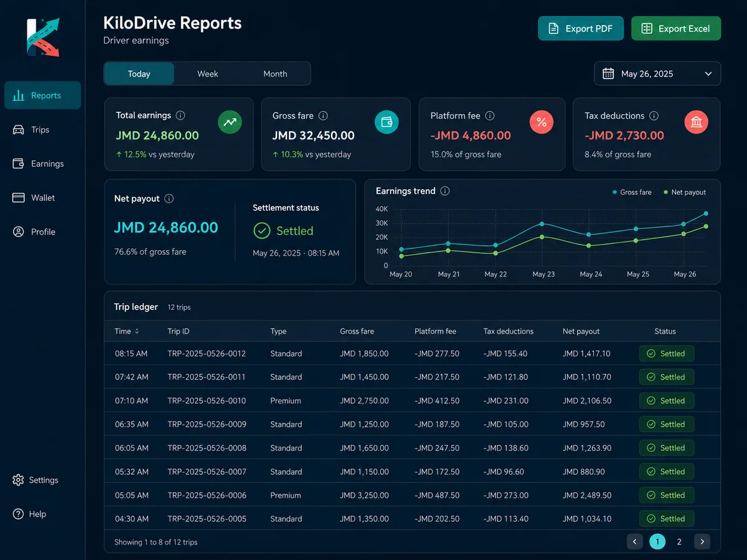Click the info icon beside Gross fare card
Screen dimensions: 747x560
click(323, 115)
